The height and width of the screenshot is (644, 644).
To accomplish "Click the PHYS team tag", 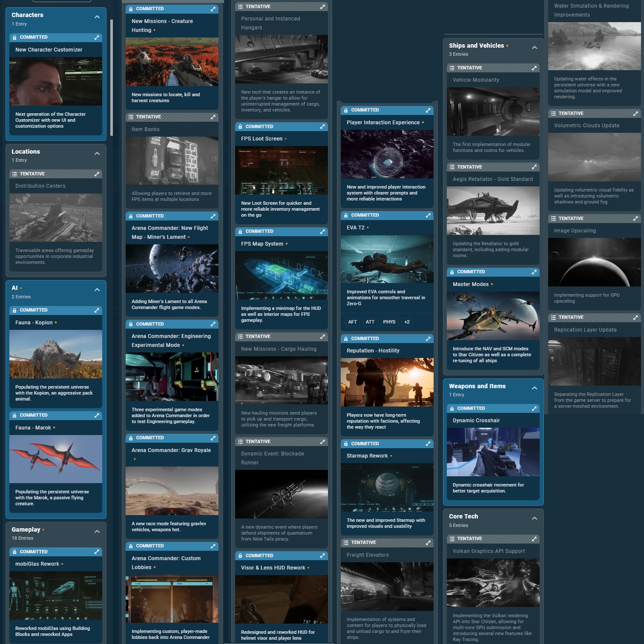I will tap(389, 322).
